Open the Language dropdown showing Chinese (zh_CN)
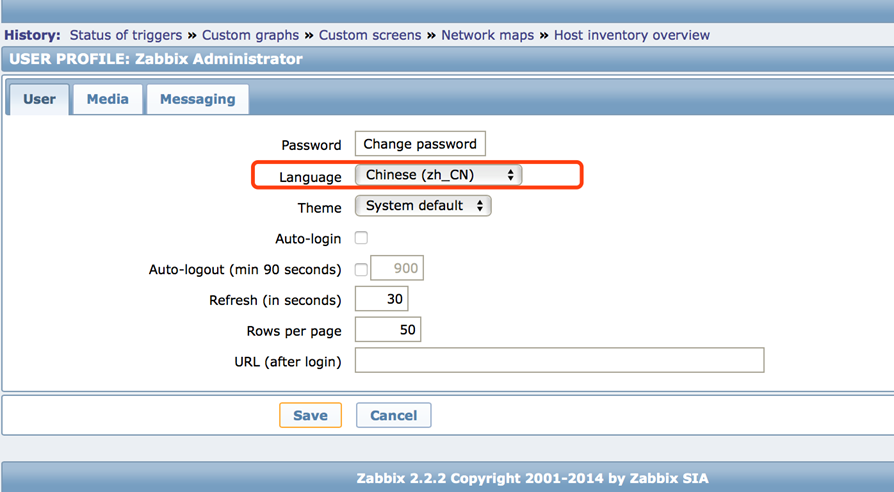This screenshot has width=894, height=492. click(438, 175)
